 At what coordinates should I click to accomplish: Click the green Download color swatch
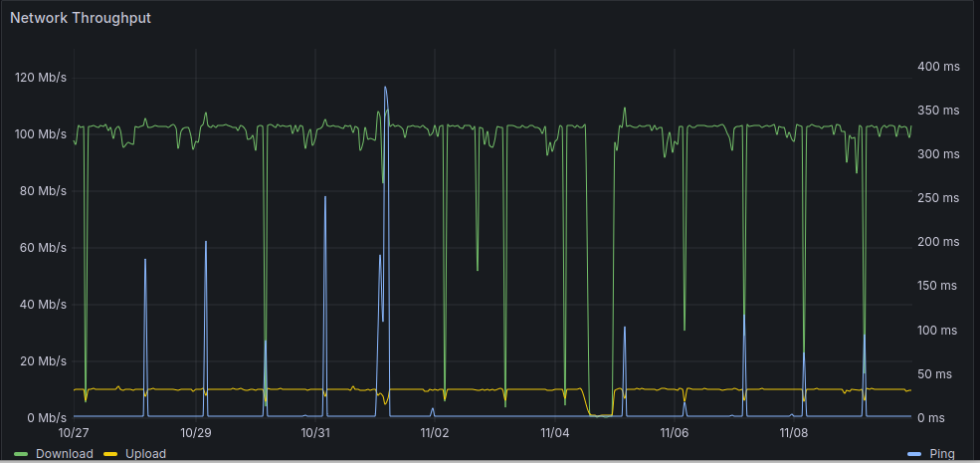pyautogui.click(x=21, y=454)
